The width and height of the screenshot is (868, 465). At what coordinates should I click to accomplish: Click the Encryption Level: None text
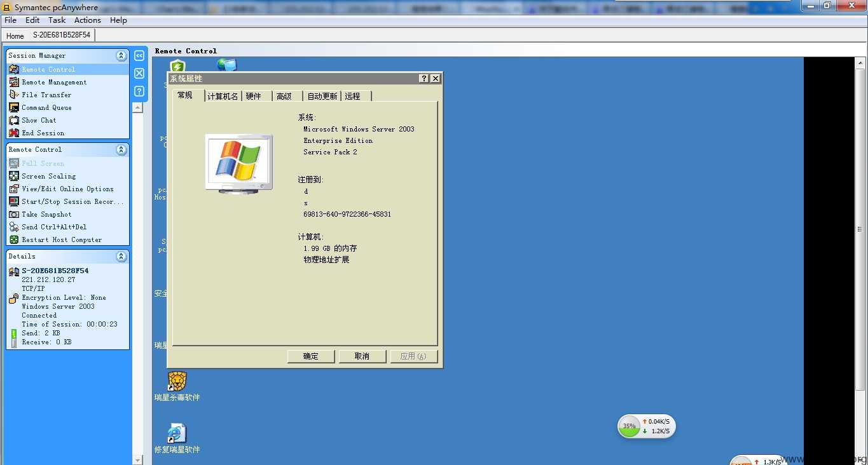tap(64, 297)
